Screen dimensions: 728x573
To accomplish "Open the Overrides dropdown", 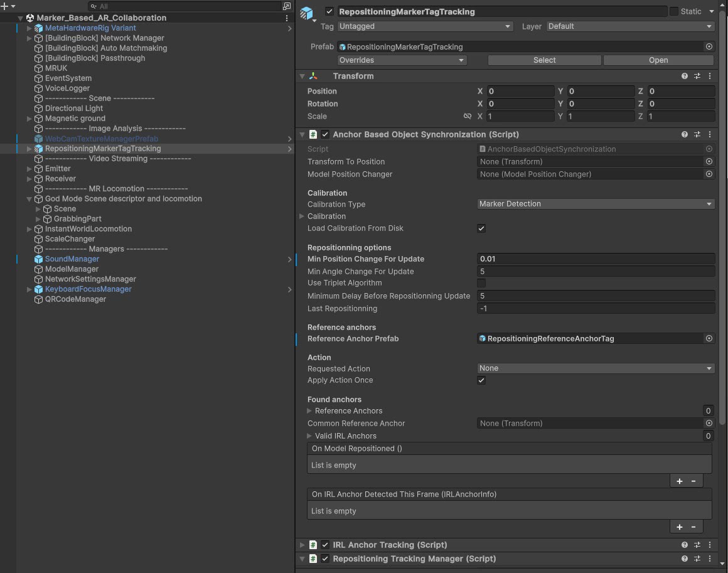I will coord(402,60).
